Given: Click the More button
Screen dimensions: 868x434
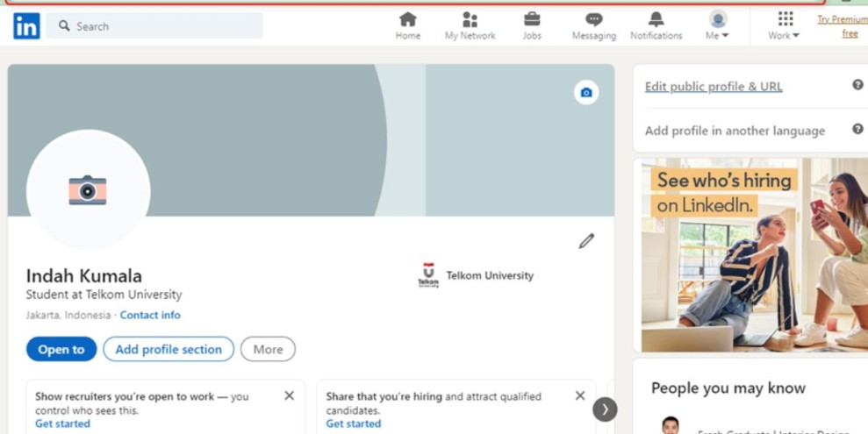Looking at the screenshot, I should [x=268, y=350].
